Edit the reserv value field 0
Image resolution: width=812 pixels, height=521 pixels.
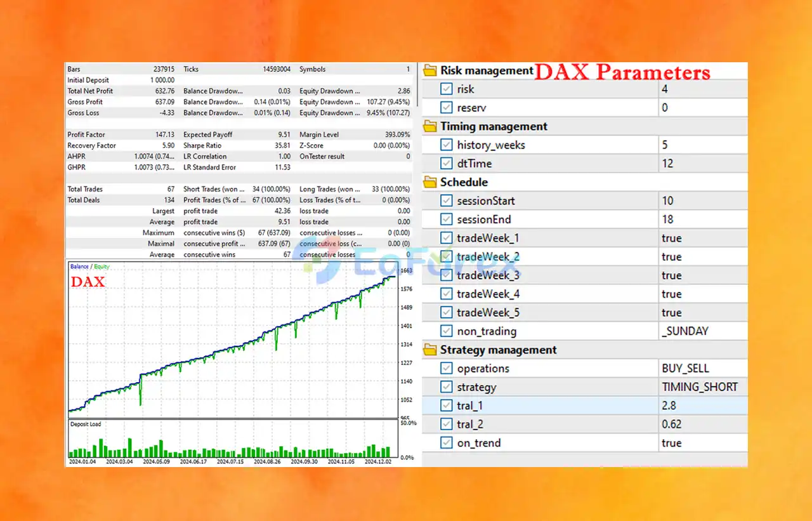click(x=703, y=108)
